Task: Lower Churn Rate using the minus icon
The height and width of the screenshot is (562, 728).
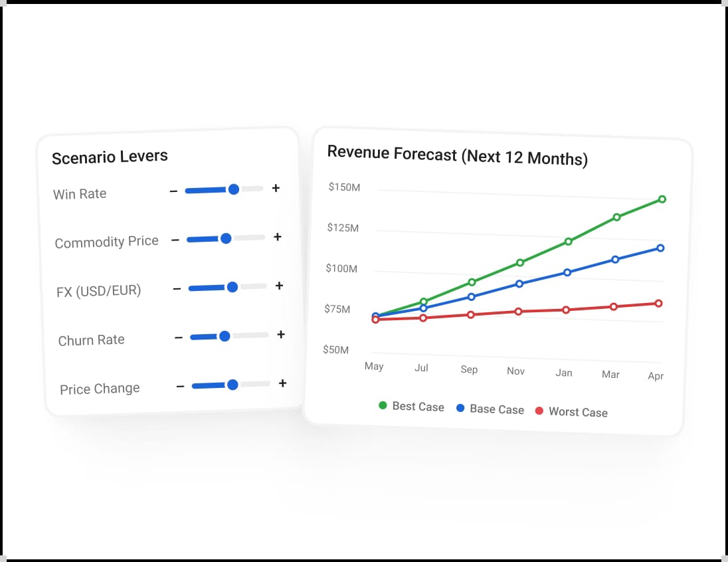Action: point(179,337)
